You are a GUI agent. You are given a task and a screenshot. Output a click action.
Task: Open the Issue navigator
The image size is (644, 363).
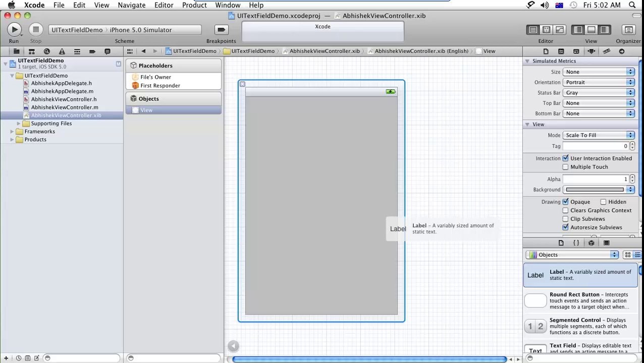[62, 51]
